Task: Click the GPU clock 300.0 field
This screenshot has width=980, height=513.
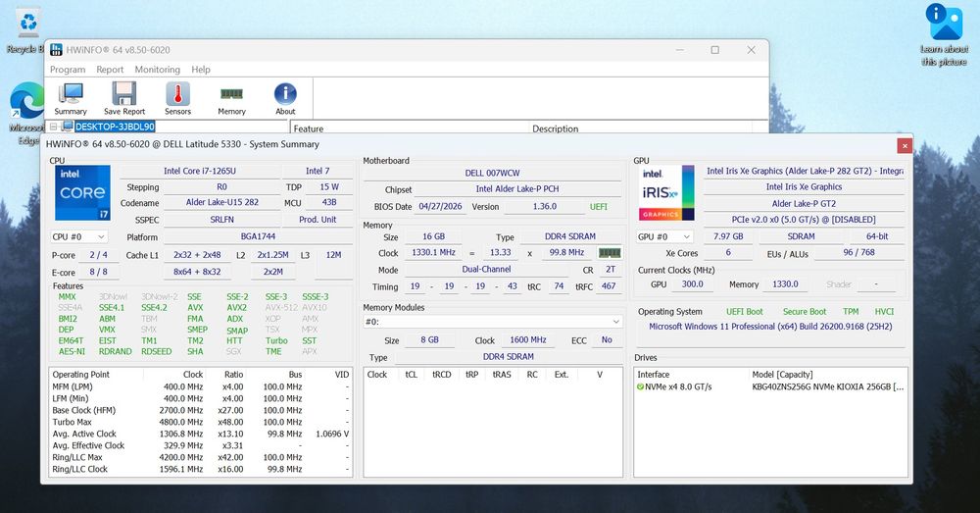Action: (x=692, y=284)
